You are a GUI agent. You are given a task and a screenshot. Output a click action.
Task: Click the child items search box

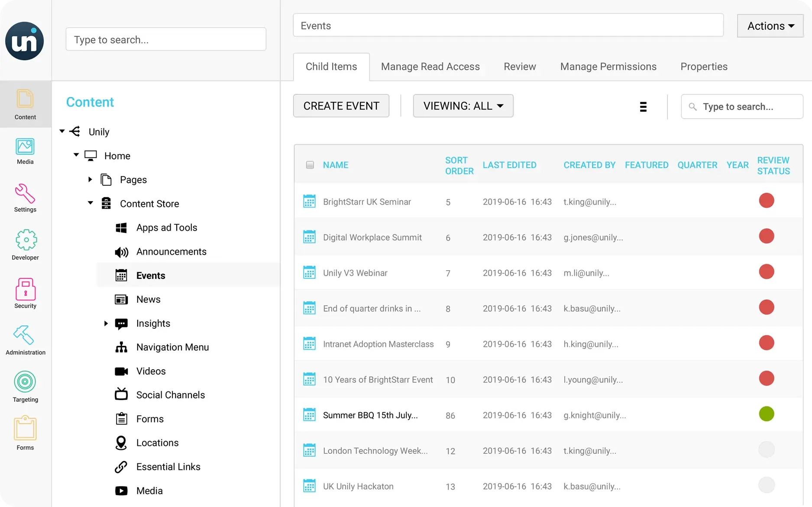click(x=742, y=107)
